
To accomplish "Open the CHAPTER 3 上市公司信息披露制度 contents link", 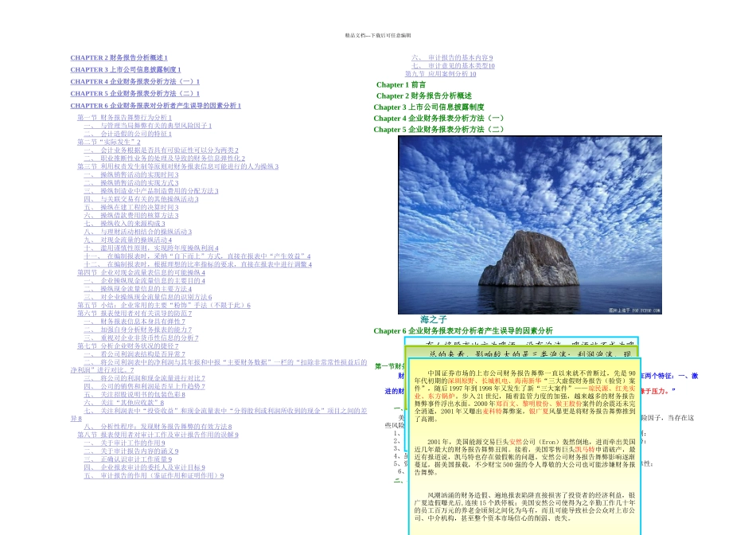I will coord(126,69).
